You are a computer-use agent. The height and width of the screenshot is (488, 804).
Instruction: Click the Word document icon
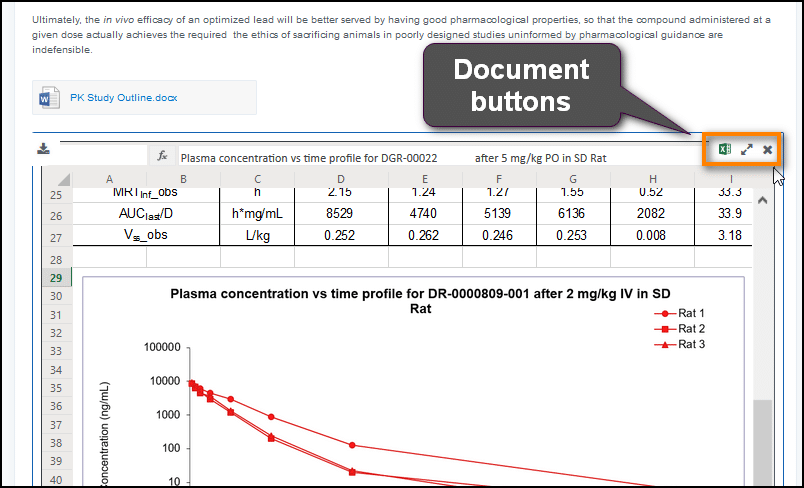pyautogui.click(x=49, y=97)
